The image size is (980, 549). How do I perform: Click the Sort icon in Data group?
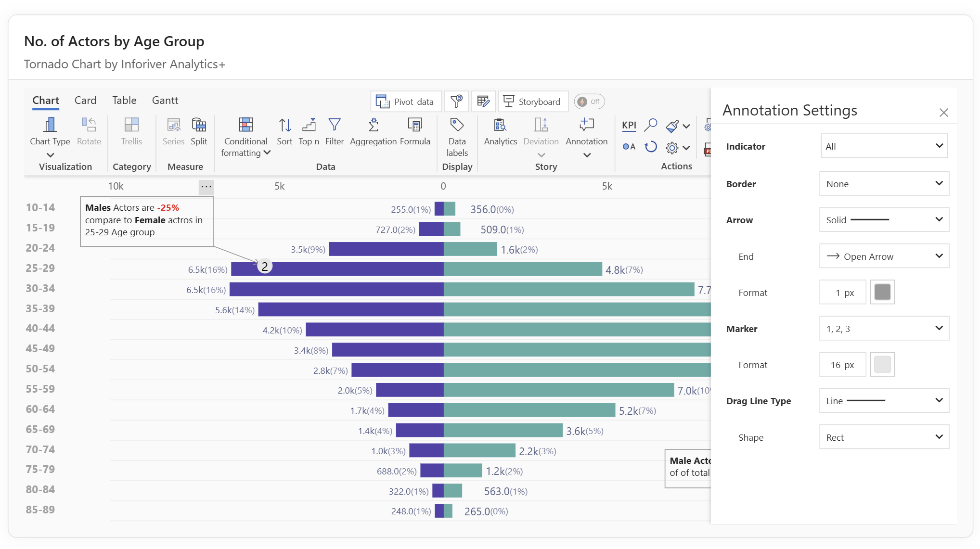pyautogui.click(x=284, y=126)
